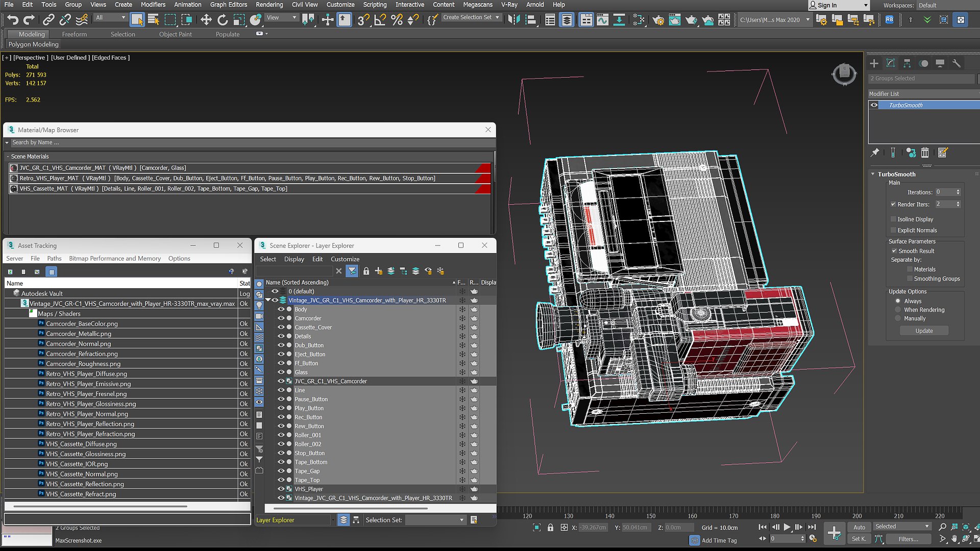
Task: Select the Select and Rotate tool
Action: click(x=223, y=20)
